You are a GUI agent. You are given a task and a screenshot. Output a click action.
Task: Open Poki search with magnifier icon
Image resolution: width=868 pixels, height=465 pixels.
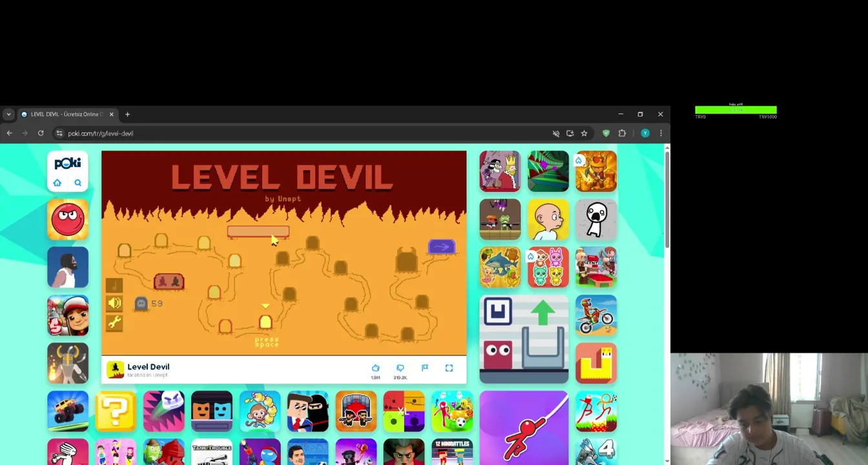(x=78, y=183)
